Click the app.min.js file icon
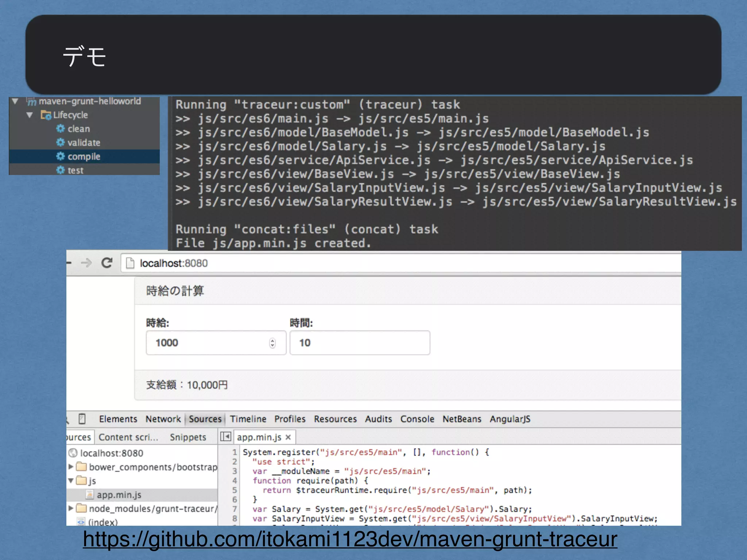 [90, 494]
